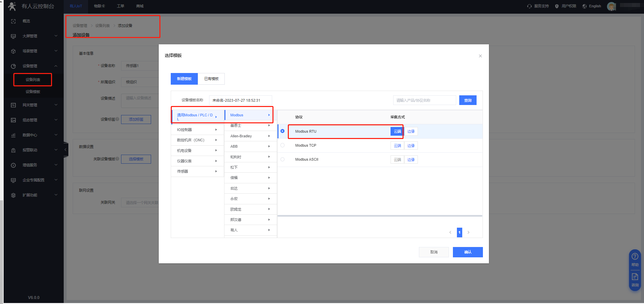Click the 场景管理 cube icon
The height and width of the screenshot is (304, 644).
[13, 51]
